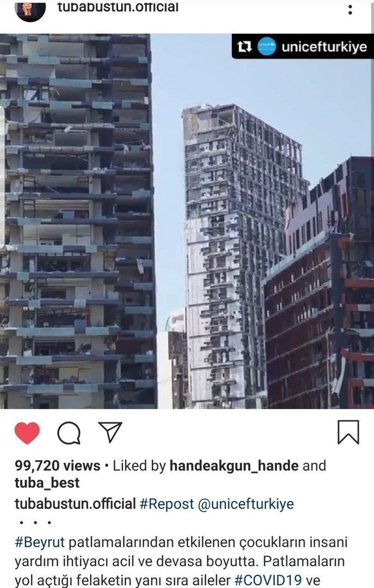Viewport: 374px width, 588px height.
Task: Open UNICEF round logo on repost badge
Action: (267, 46)
